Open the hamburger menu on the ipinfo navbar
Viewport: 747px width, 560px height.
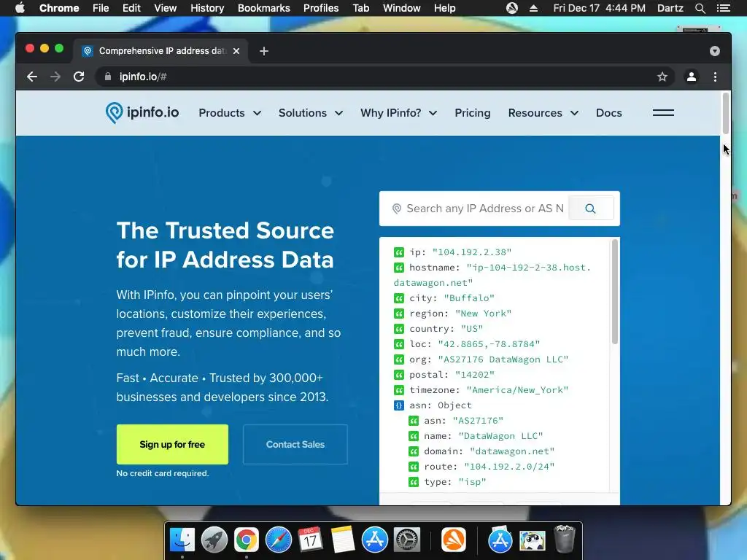click(663, 113)
